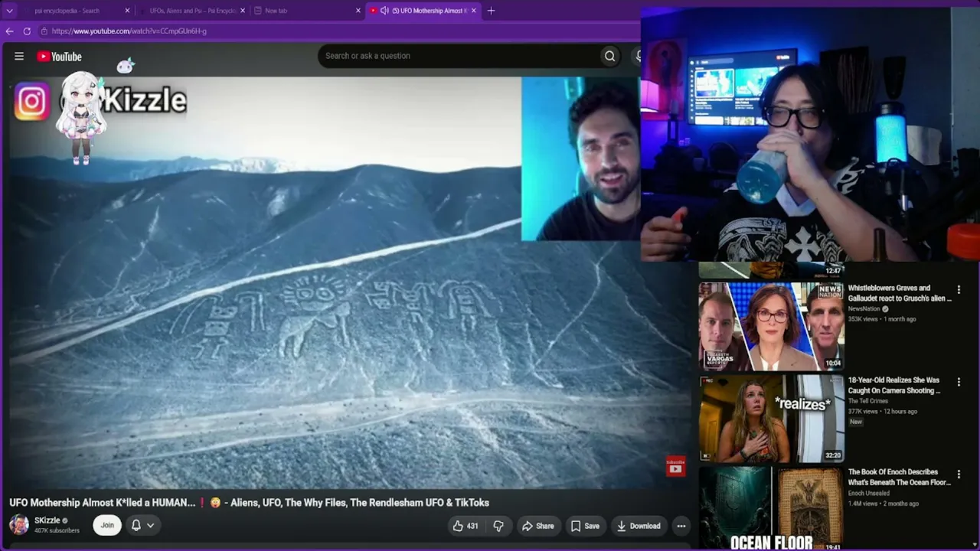
Task: Open a new browser tab with plus
Action: click(491, 11)
